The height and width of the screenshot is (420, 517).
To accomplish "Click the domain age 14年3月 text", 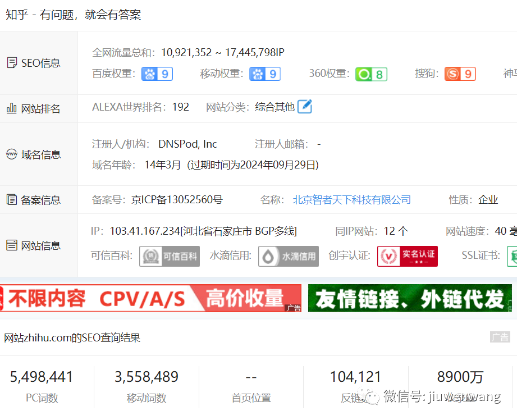I will click(x=163, y=165).
